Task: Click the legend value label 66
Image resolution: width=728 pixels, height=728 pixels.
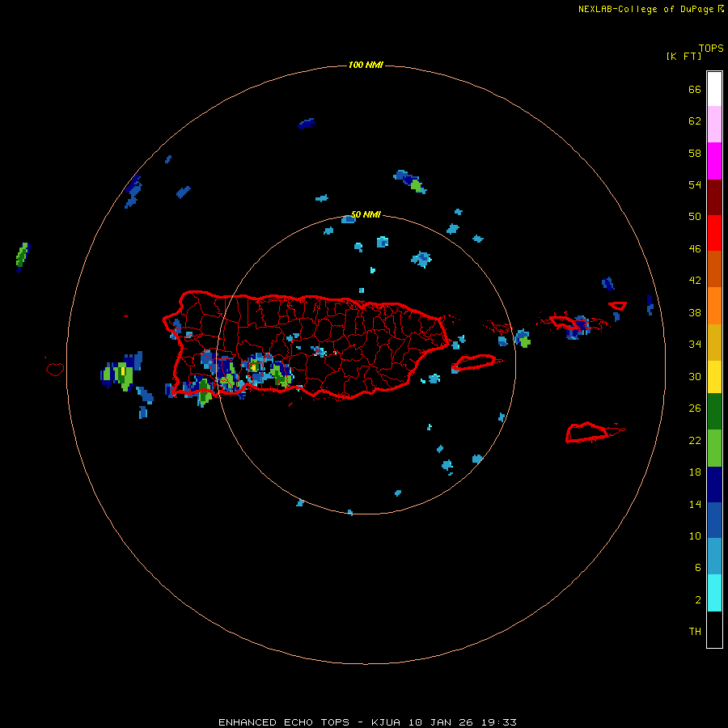Action: pos(695,89)
